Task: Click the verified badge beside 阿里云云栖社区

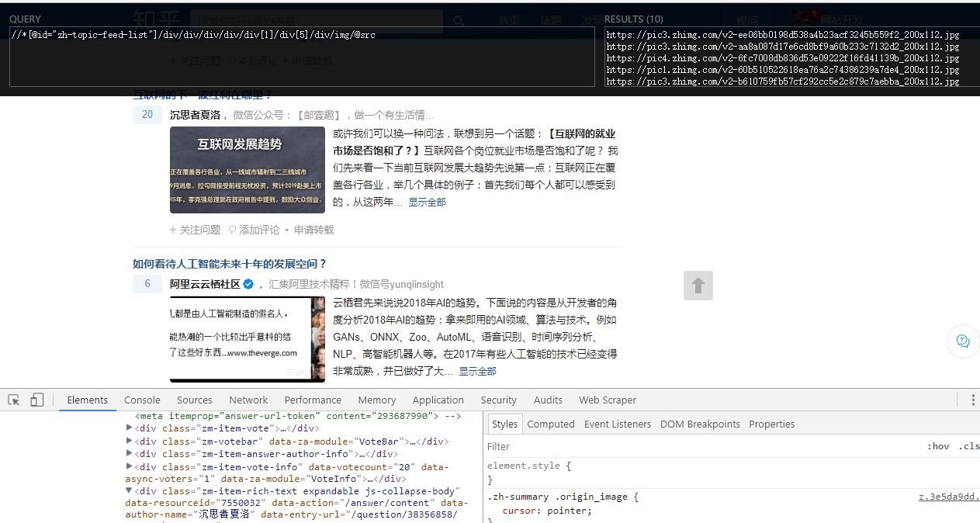Action: coord(248,284)
